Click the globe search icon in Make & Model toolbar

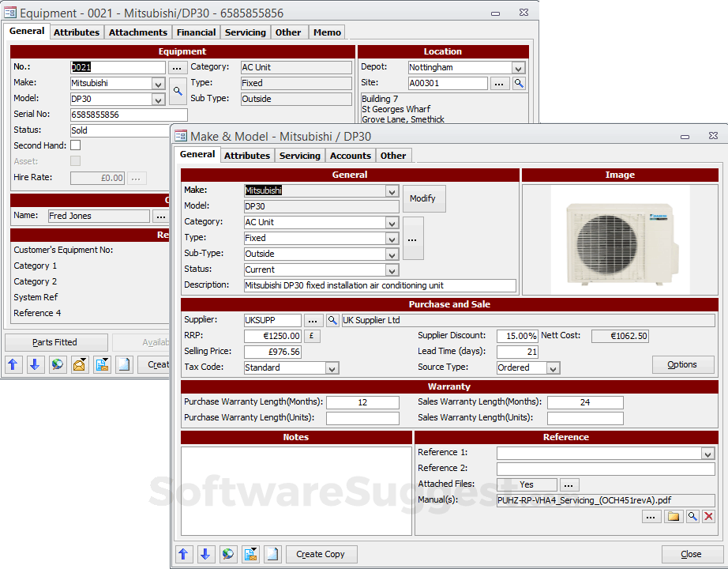228,554
